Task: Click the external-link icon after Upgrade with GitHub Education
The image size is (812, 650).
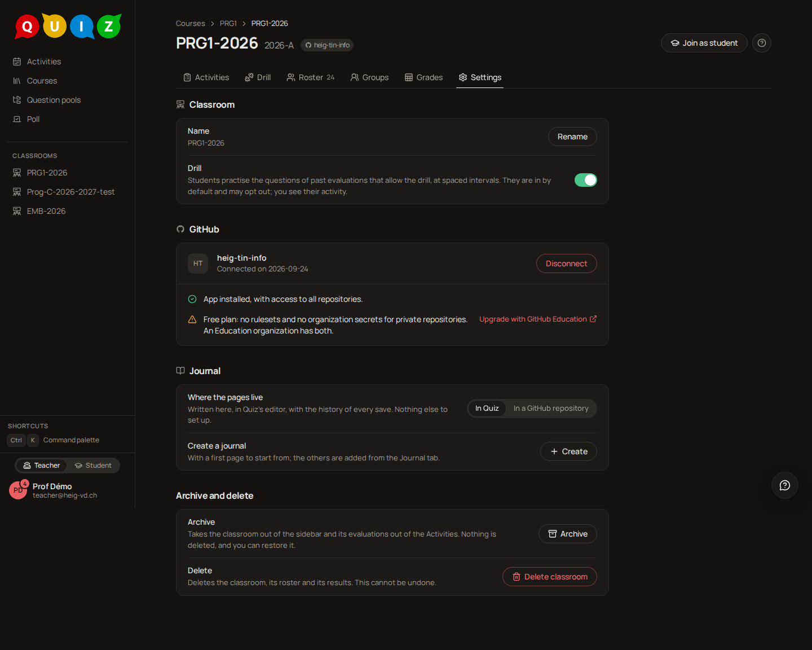Action: click(593, 319)
